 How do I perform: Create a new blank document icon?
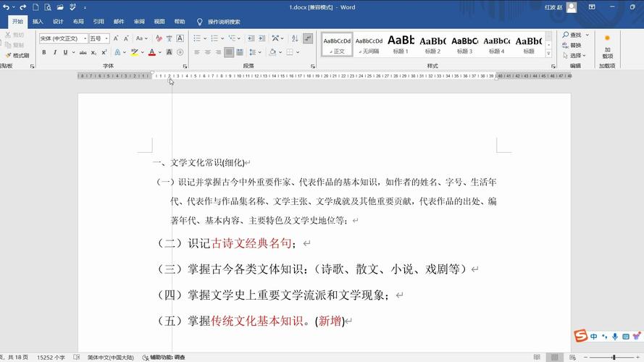point(35,7)
